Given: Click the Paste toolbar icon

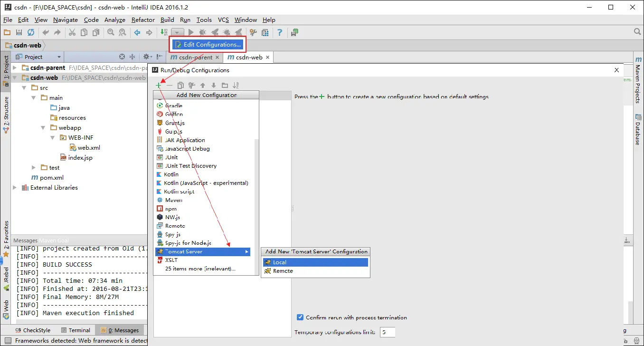Looking at the screenshot, I should (x=96, y=32).
